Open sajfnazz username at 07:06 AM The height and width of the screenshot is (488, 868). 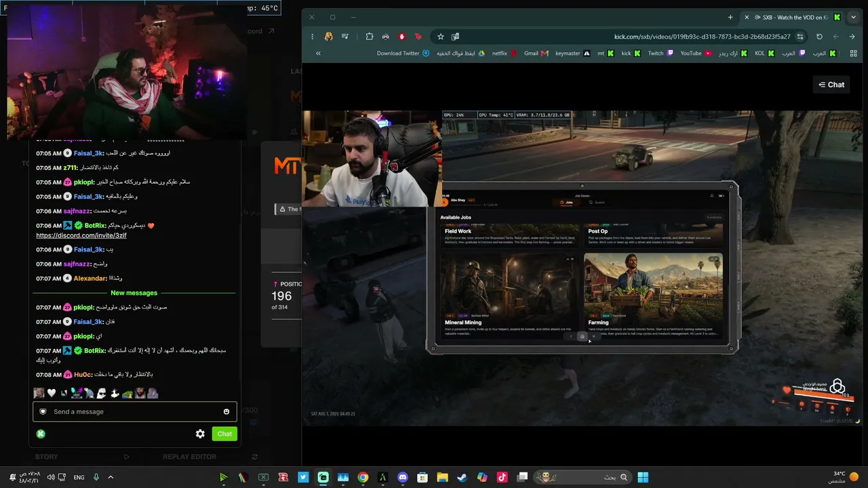pyautogui.click(x=77, y=264)
